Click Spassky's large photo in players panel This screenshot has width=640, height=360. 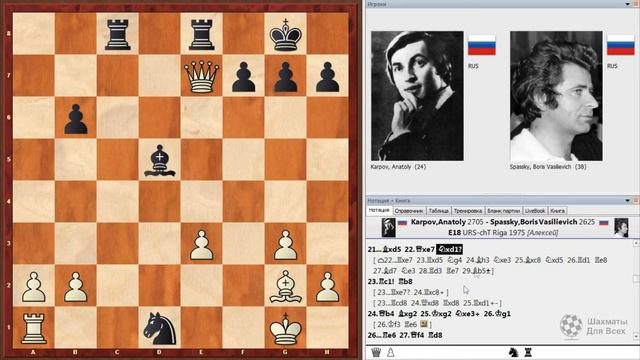556,96
